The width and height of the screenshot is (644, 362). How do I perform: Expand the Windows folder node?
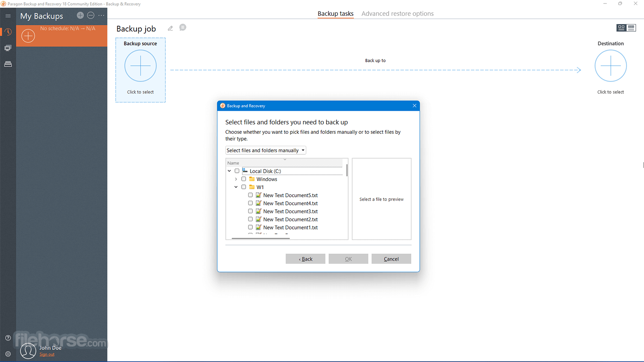pos(236,179)
